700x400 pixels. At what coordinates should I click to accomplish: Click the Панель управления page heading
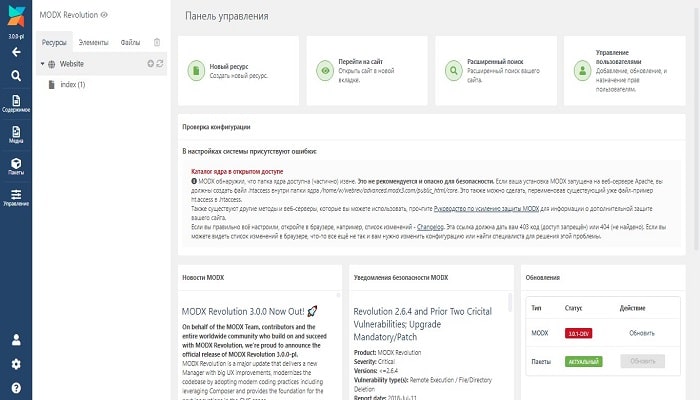(226, 16)
